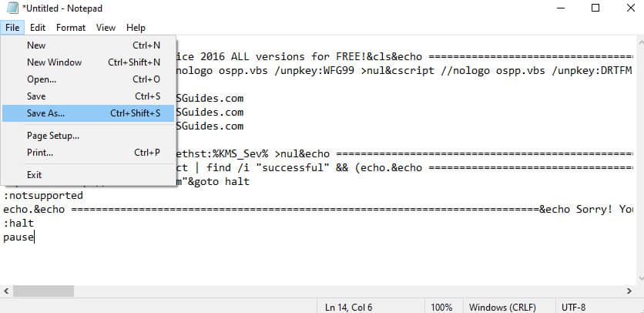Open the Edit menu
644x313 pixels.
(38, 28)
